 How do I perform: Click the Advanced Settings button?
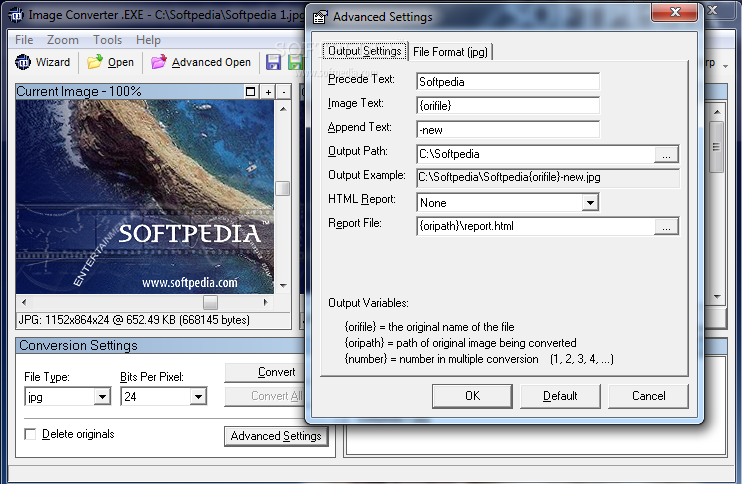276,436
